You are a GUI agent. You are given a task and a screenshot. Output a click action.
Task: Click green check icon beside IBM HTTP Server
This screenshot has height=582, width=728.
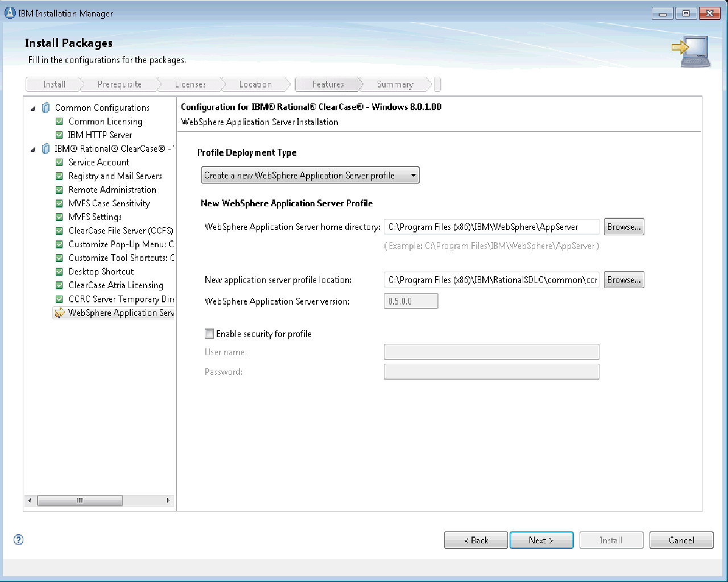[59, 135]
